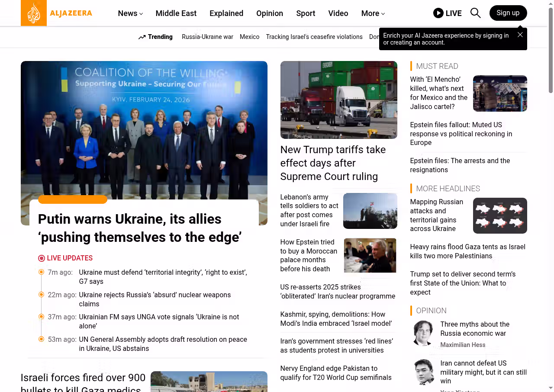The height and width of the screenshot is (392, 554).
Task: Open the Middle East menu section
Action: click(x=176, y=13)
